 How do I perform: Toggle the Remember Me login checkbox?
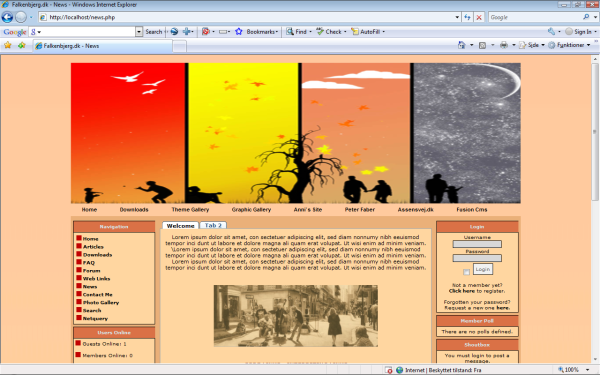tap(466, 272)
